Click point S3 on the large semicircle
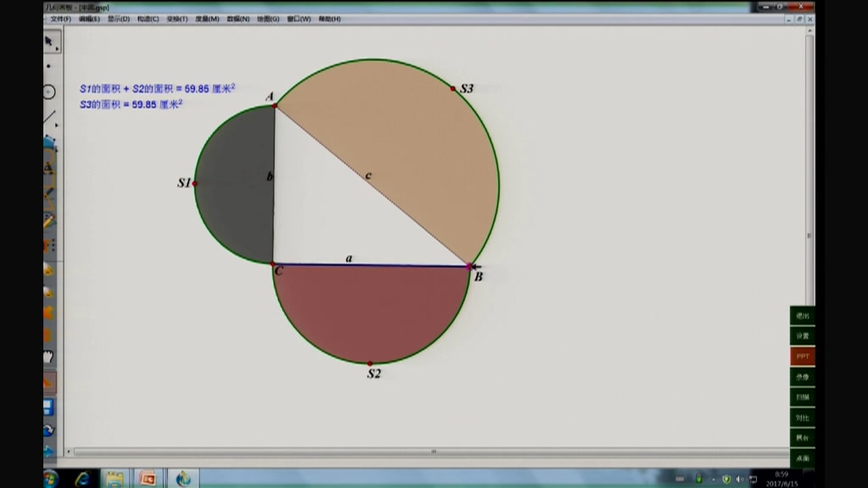Viewport: 868px width, 488px height. [x=453, y=88]
